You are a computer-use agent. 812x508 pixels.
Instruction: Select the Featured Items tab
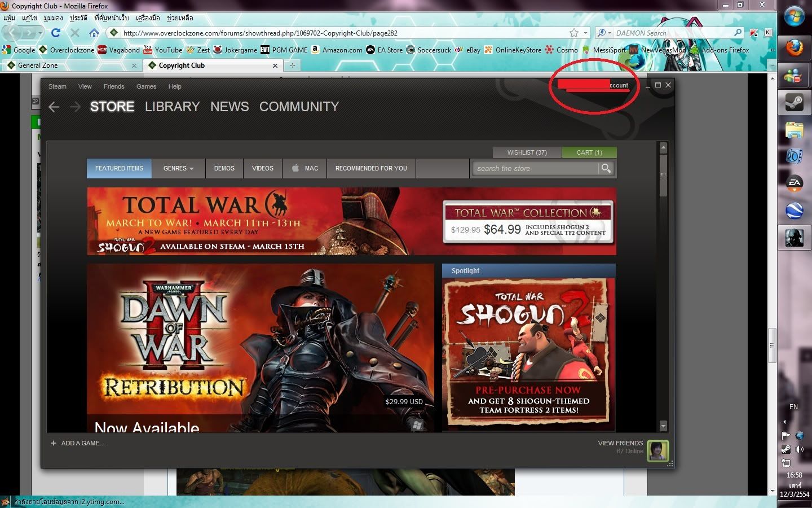click(x=119, y=168)
